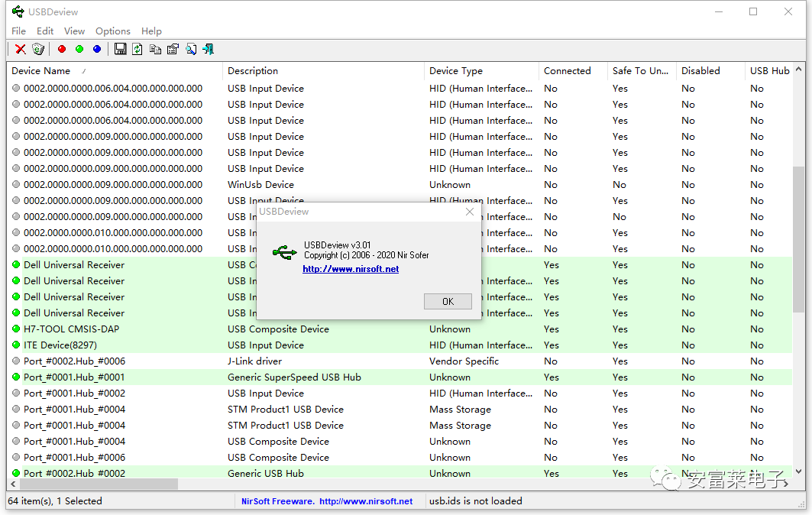Click the scroll-up arrow of the list
The image size is (812, 515).
coord(799,69)
